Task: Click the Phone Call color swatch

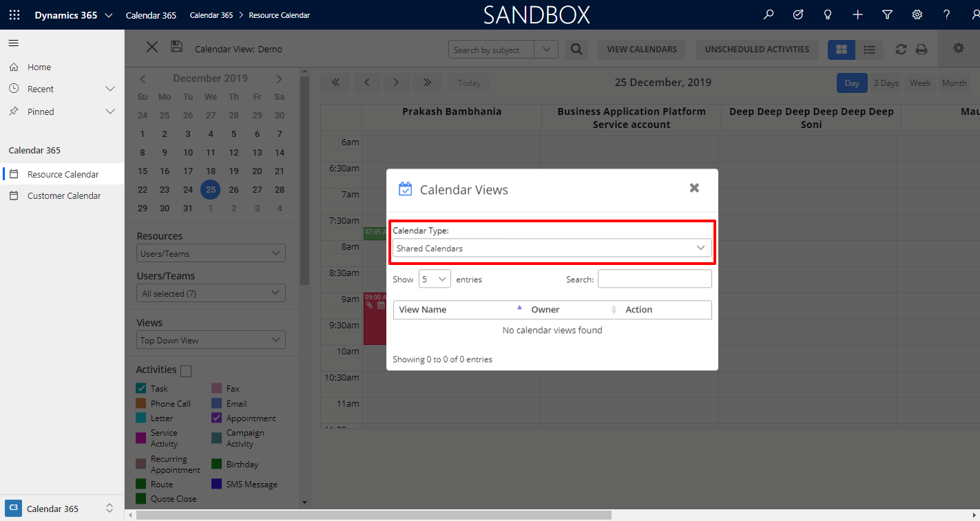Action: (x=140, y=403)
